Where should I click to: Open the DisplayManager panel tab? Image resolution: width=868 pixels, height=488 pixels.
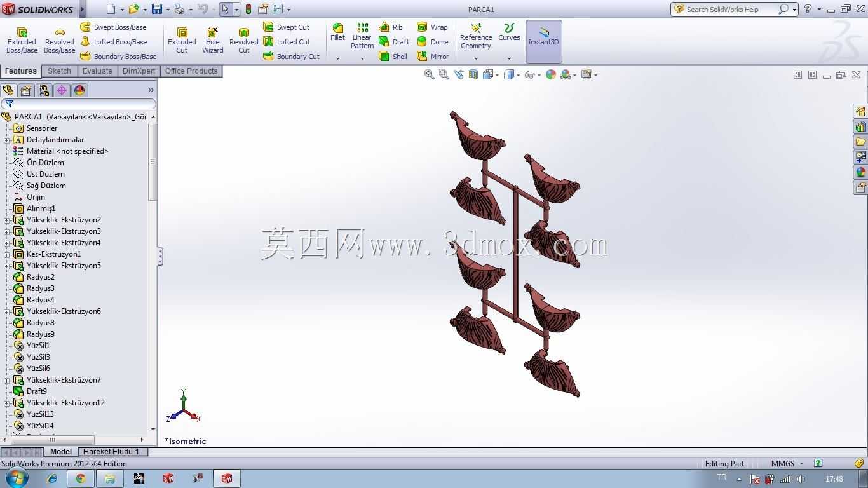point(79,90)
